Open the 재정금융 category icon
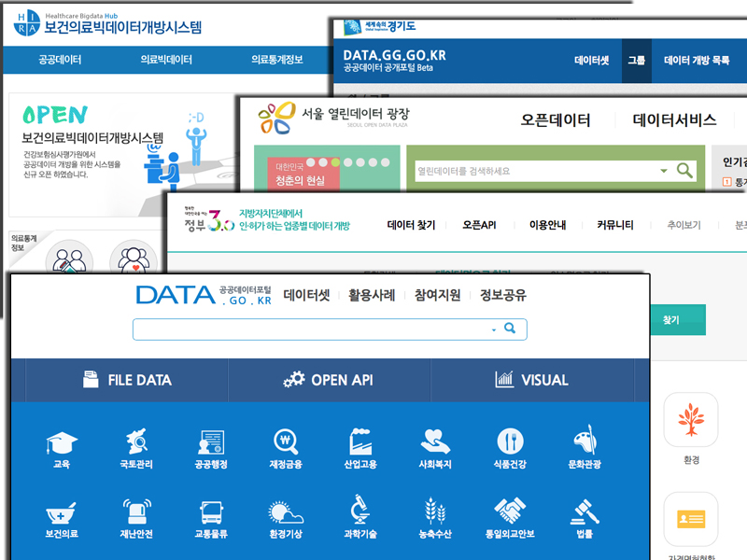 tap(286, 441)
